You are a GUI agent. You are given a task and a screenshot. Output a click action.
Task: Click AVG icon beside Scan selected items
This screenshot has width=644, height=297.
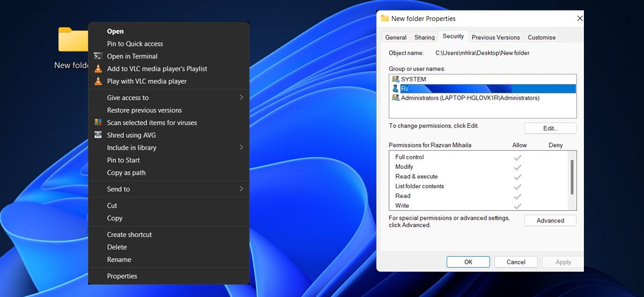click(x=98, y=123)
